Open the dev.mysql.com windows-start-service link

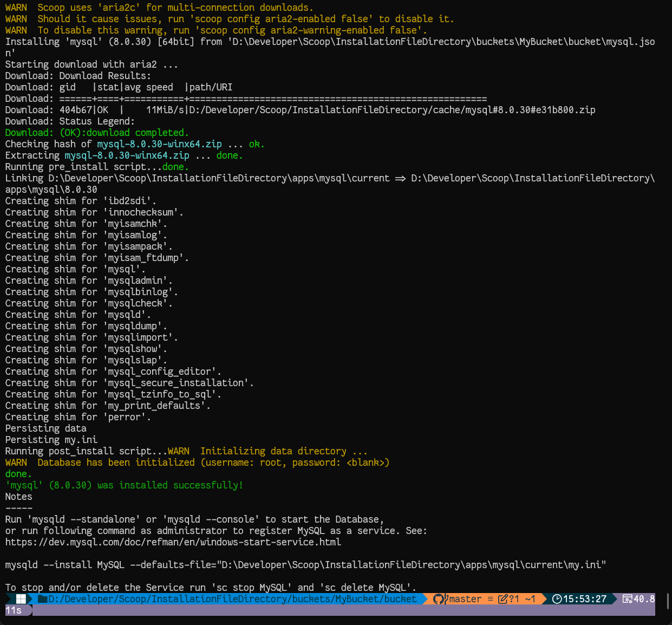click(173, 542)
